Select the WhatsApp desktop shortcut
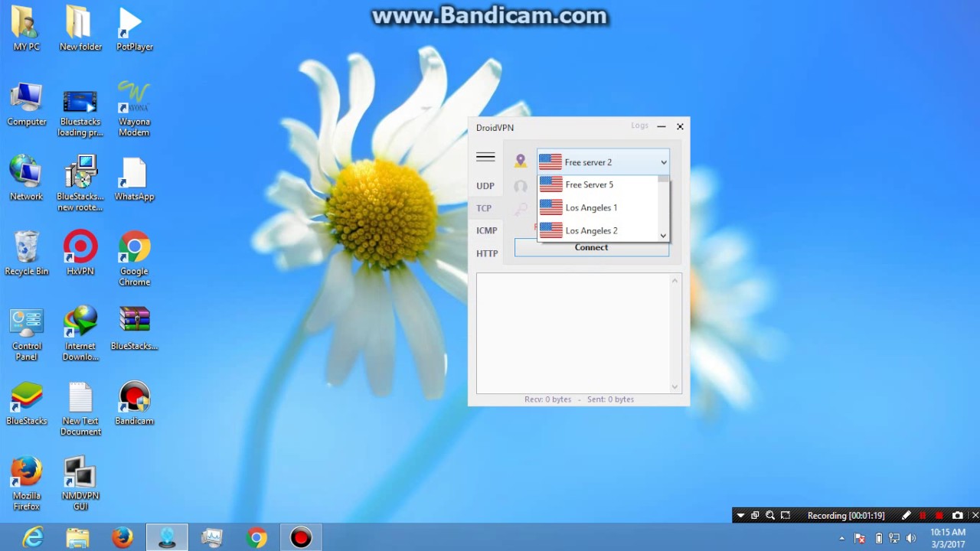980x551 pixels. pyautogui.click(x=134, y=179)
